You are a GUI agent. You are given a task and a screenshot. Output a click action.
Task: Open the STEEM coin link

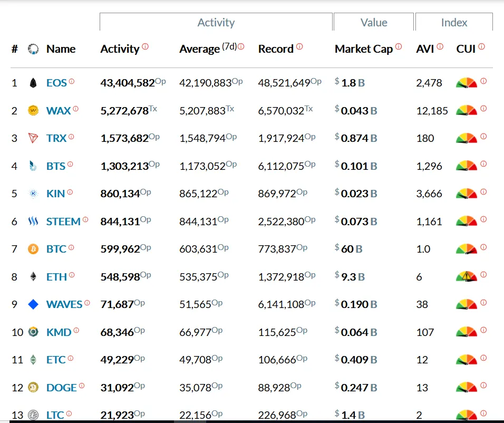pos(63,222)
